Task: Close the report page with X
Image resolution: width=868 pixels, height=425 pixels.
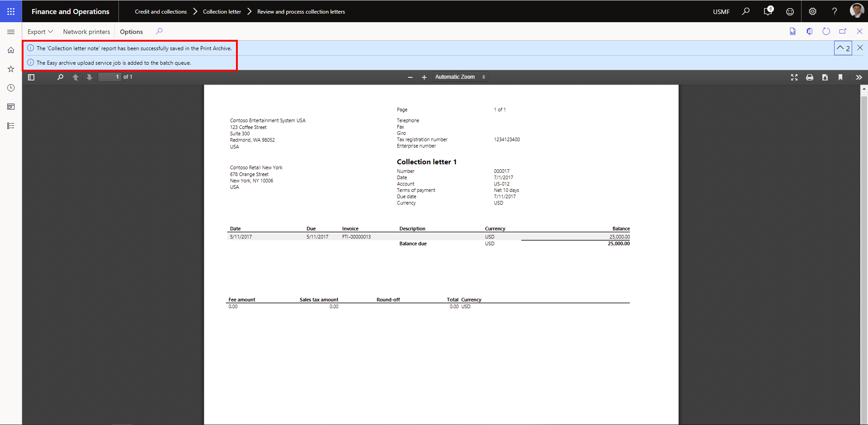Action: (x=859, y=31)
